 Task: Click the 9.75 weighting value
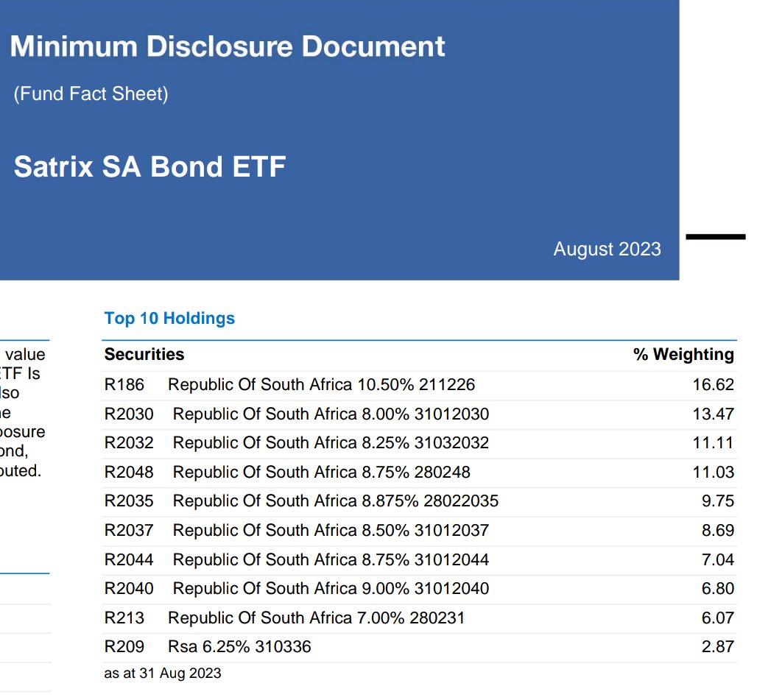tap(718, 501)
